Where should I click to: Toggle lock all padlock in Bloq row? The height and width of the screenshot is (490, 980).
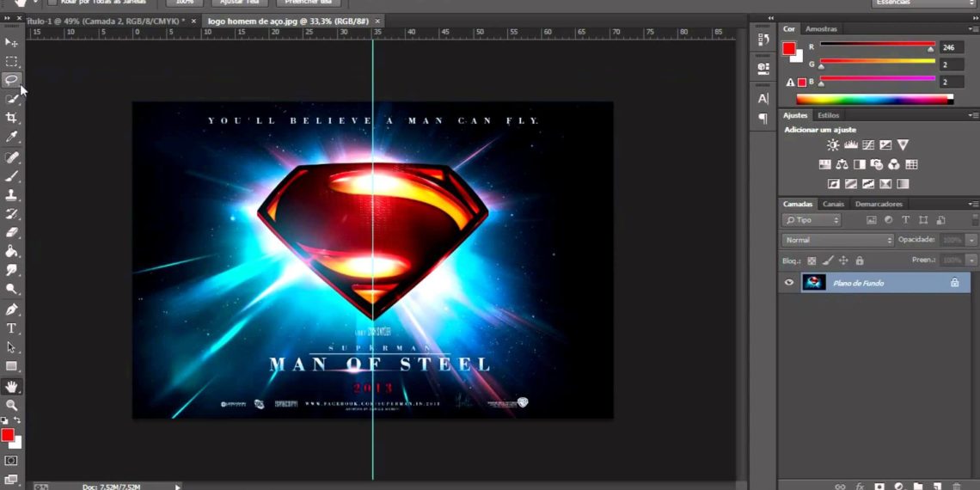click(x=860, y=260)
